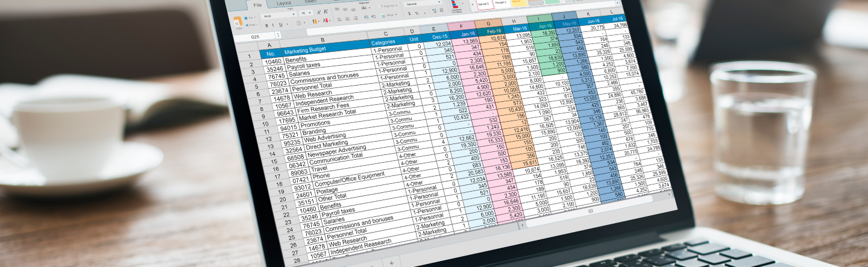The width and height of the screenshot is (868, 267).
Task: Select column A header
Action: (x=269, y=45)
